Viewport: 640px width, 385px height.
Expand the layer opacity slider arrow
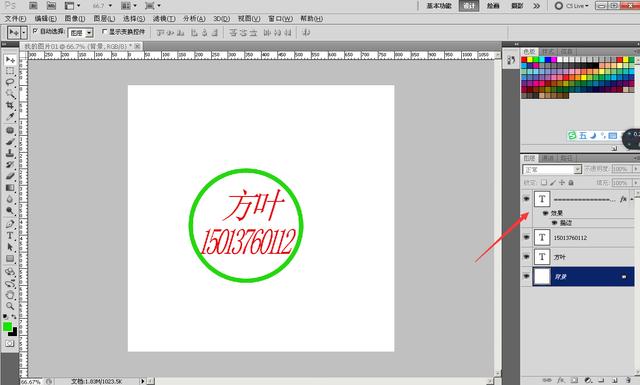[636, 169]
